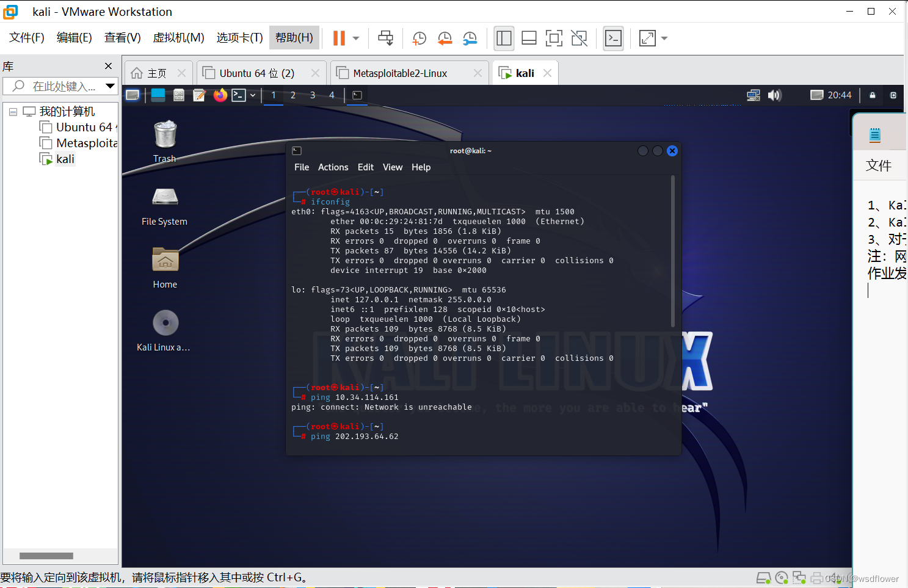
Task: Click the 20:44 panel clock
Action: [x=840, y=95]
